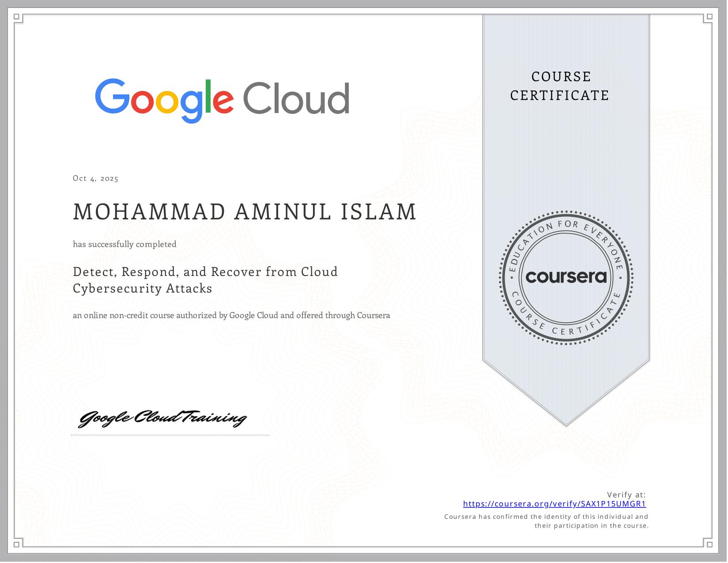Click 'has successfully completed' text
The width and height of the screenshot is (728, 563).
point(125,244)
